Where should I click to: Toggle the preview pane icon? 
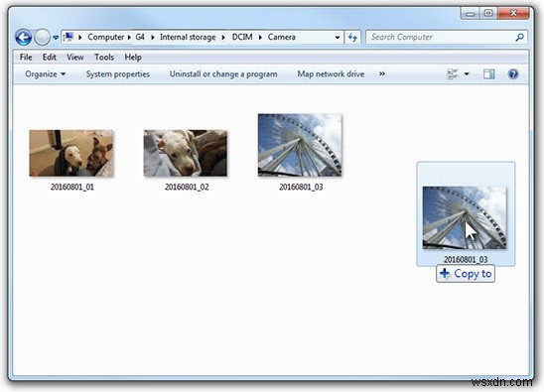[x=488, y=73]
